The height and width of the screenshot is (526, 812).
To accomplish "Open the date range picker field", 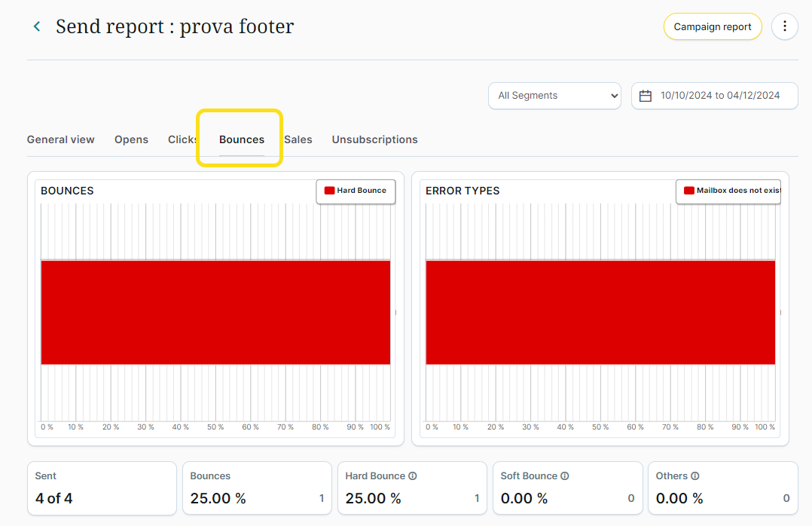I will pyautogui.click(x=719, y=96).
